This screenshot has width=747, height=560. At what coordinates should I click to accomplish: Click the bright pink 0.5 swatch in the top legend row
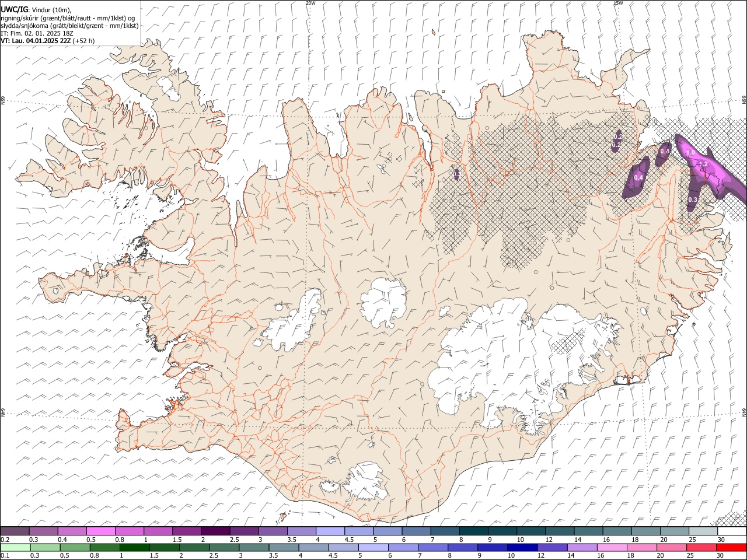click(x=101, y=531)
